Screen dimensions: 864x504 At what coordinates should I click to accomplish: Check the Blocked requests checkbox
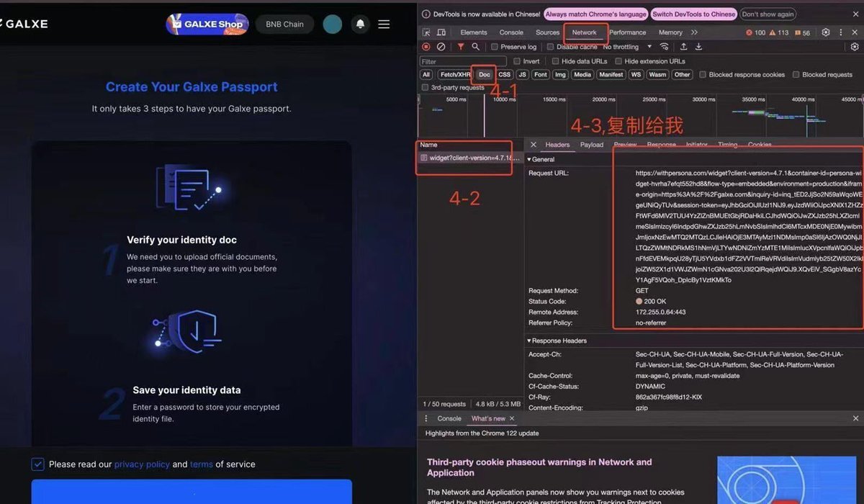(796, 75)
